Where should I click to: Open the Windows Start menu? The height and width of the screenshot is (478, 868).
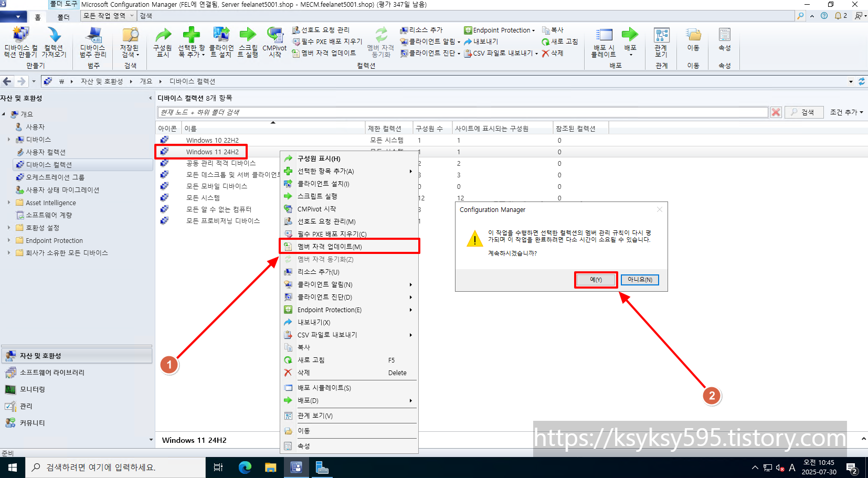13,467
